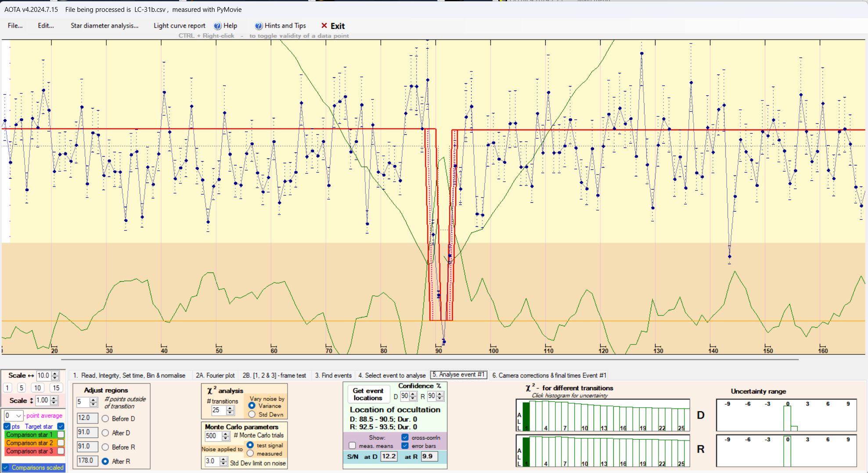The width and height of the screenshot is (868, 473).
Task: Click transition bar 1 in the D histogram
Action: (526, 416)
